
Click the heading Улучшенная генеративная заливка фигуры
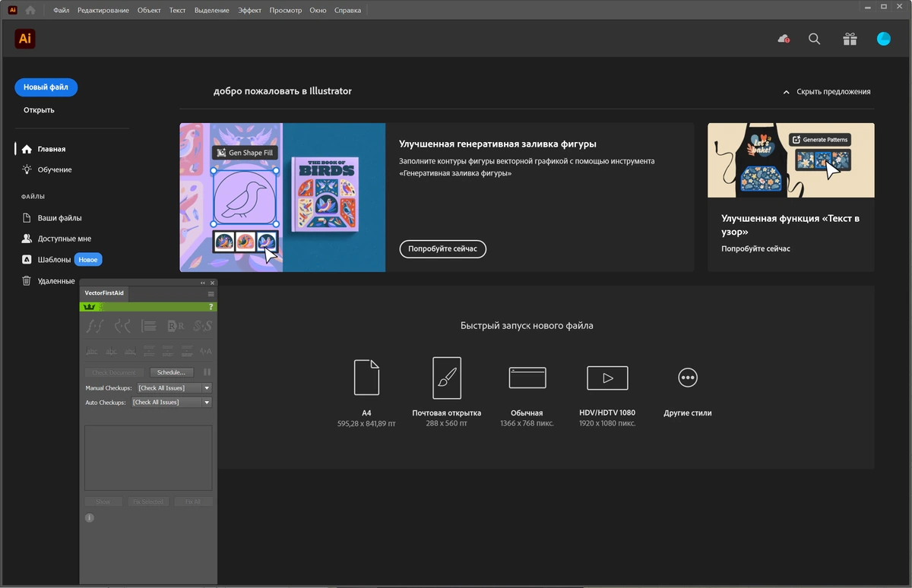click(x=498, y=144)
